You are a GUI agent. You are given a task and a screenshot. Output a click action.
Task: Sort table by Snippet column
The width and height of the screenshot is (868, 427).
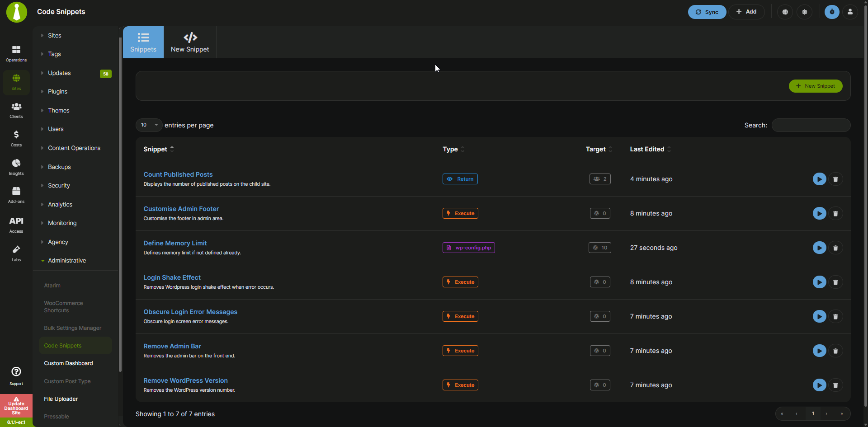click(x=159, y=149)
